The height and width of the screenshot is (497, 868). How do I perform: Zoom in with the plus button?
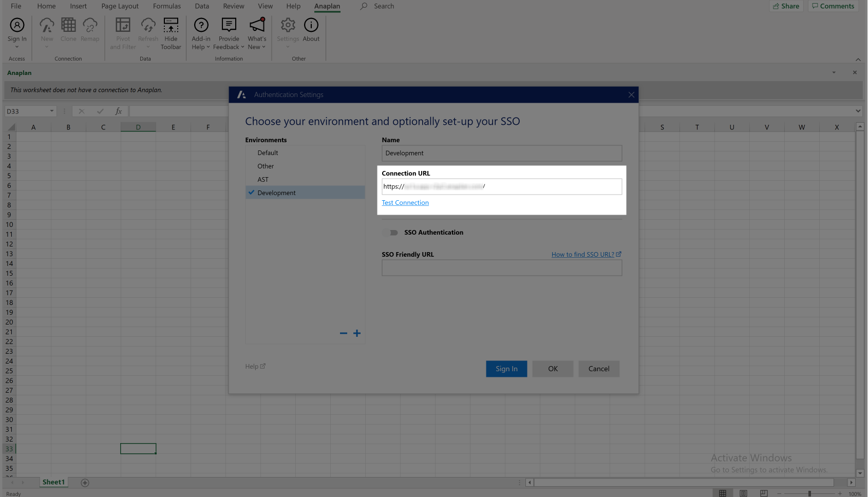pos(840,493)
